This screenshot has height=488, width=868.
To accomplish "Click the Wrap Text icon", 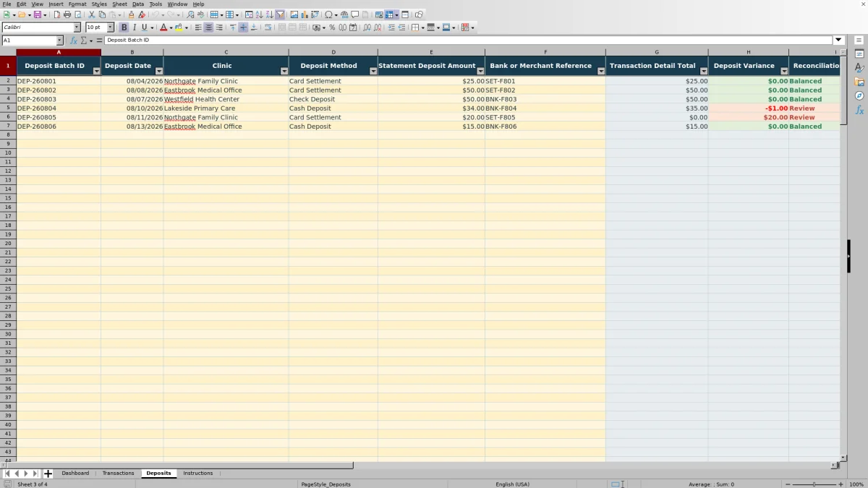I will pyautogui.click(x=268, y=27).
